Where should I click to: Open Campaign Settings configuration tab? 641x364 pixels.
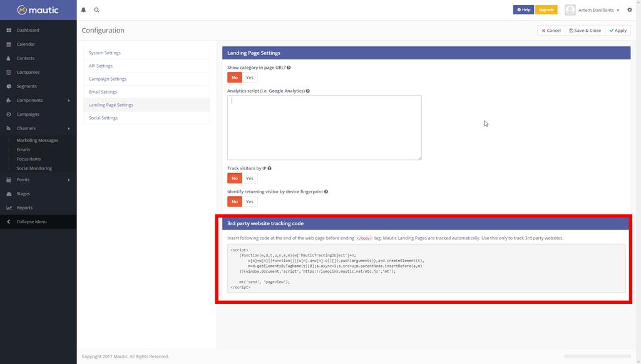coord(146,79)
